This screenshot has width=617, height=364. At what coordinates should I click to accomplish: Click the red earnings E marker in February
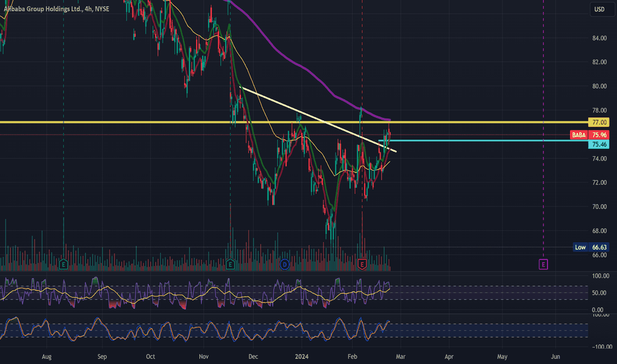pos(362,265)
